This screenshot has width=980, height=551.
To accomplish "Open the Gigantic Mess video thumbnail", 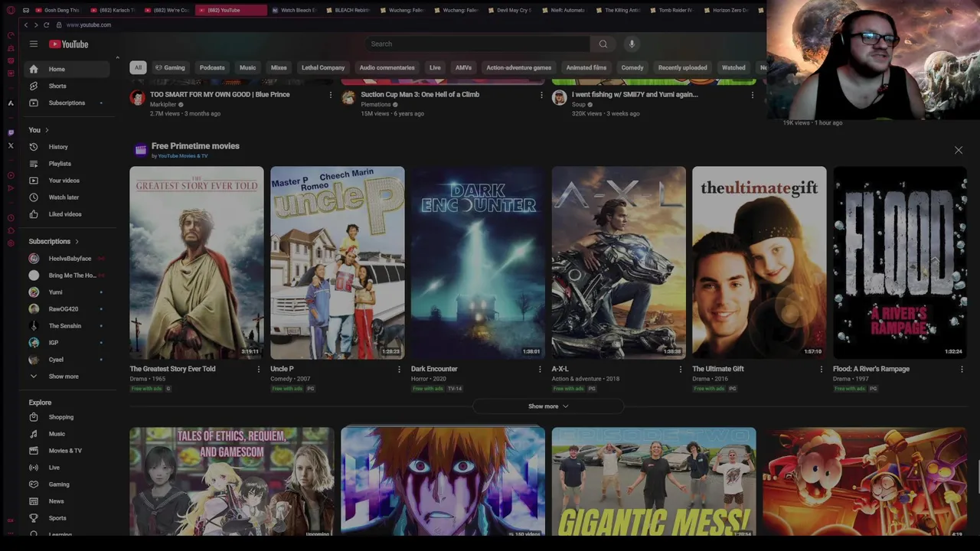I will click(654, 482).
